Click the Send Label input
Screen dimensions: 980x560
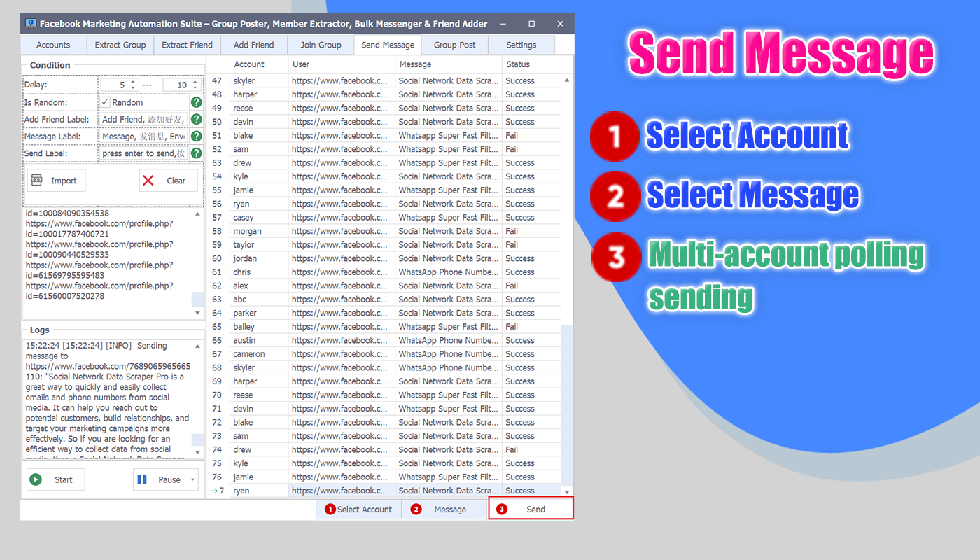(143, 153)
